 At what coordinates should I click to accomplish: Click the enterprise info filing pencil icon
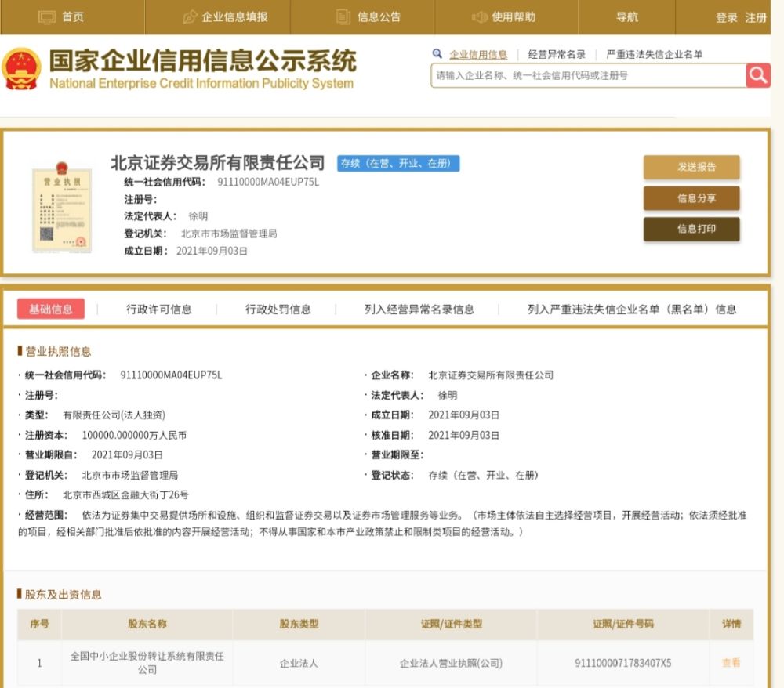click(x=190, y=16)
